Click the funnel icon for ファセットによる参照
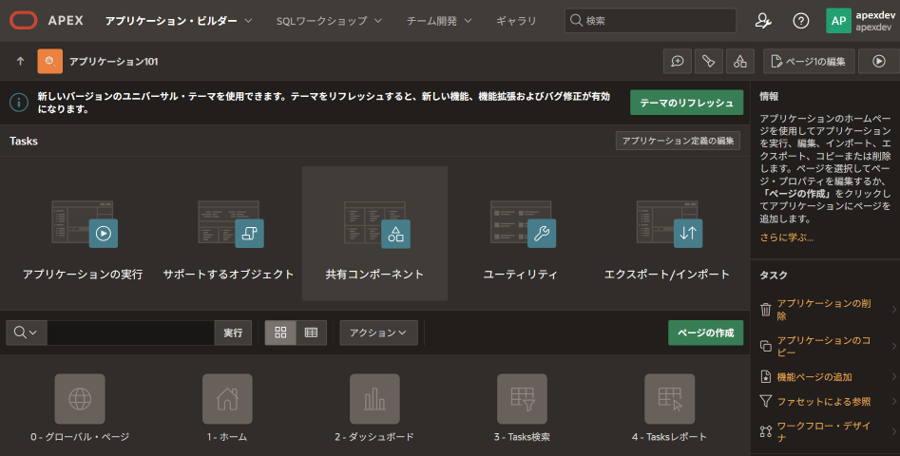This screenshot has width=900, height=456. point(766,401)
